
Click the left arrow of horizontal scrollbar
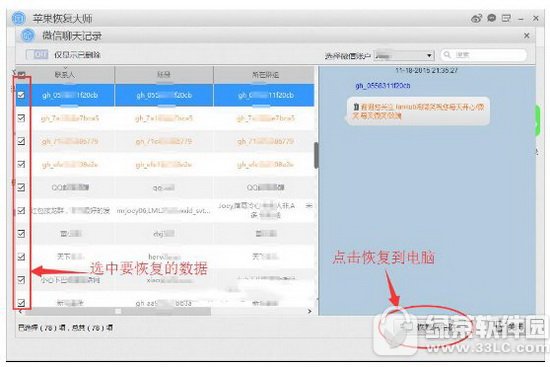click(20, 311)
